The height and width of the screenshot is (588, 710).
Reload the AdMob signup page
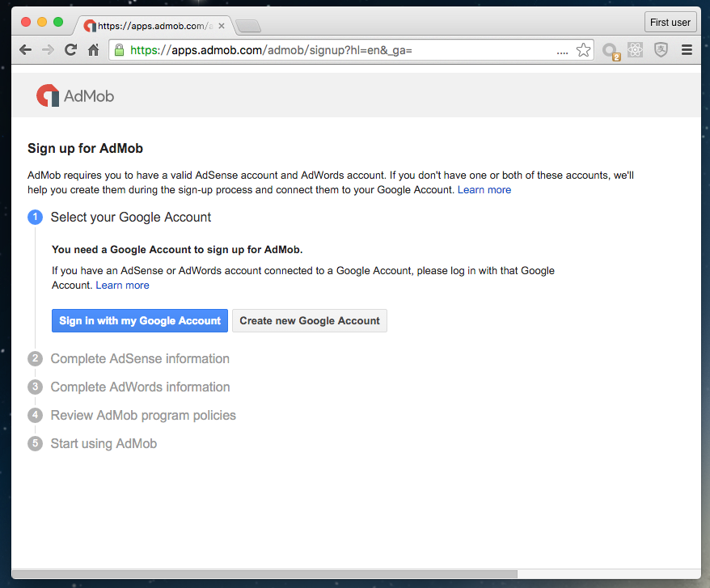(x=70, y=50)
